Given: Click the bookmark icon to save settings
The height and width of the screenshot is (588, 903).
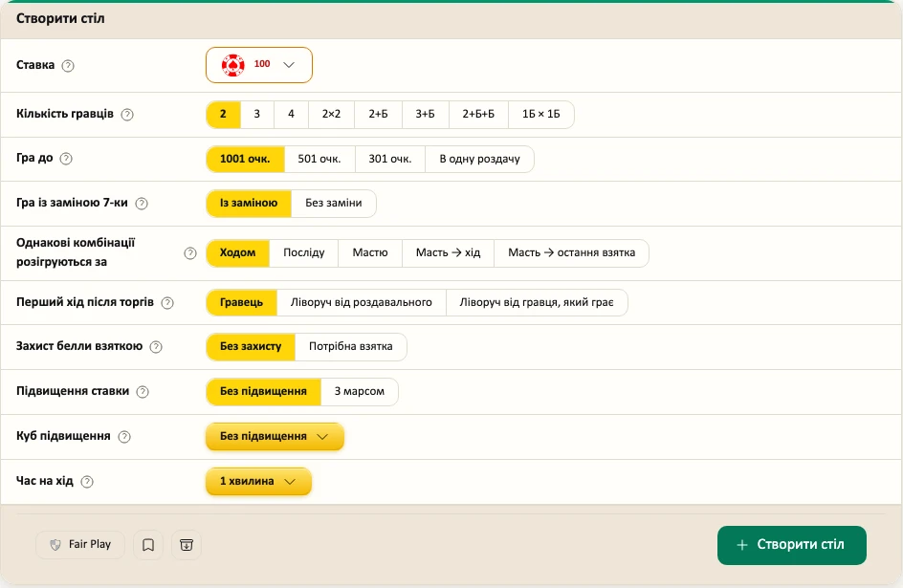Looking at the screenshot, I should click(148, 545).
